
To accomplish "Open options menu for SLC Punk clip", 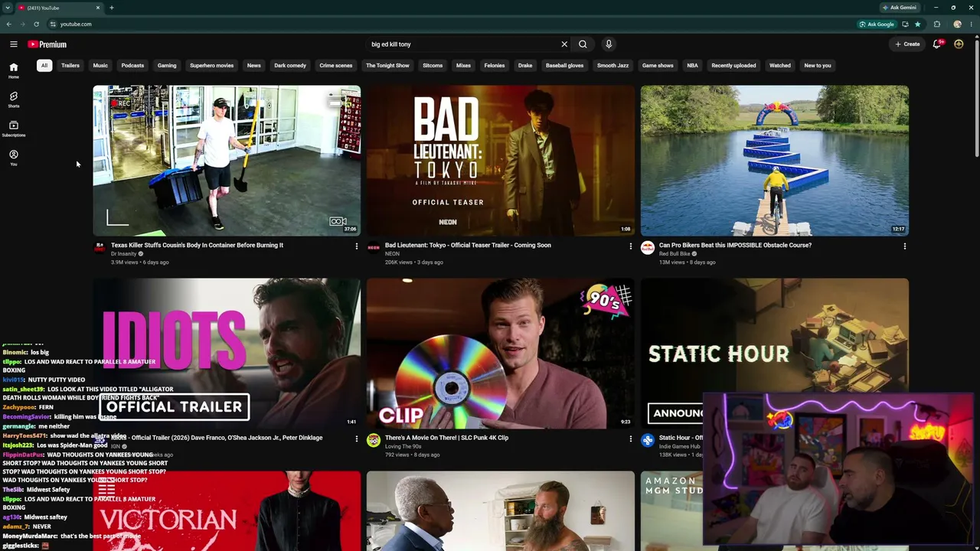I will [x=630, y=439].
